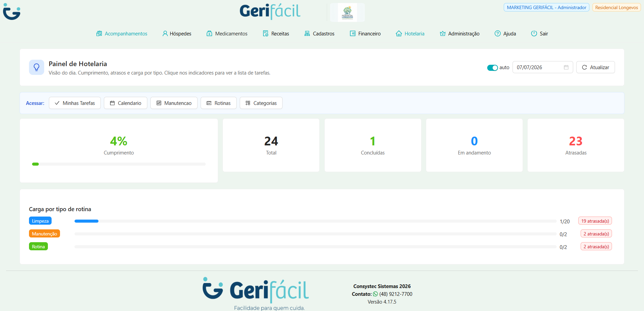Click the calendar icon in Calendario button
Viewport: 644px width, 311px height.
[112, 103]
